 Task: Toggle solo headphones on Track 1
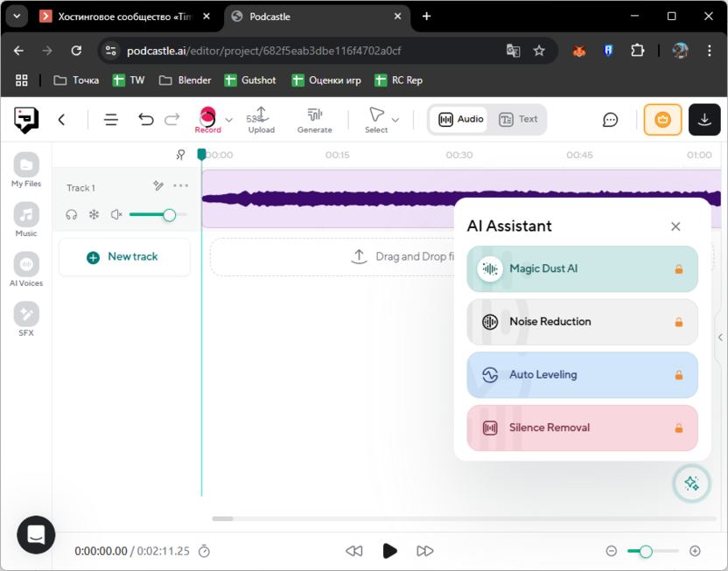click(x=71, y=215)
